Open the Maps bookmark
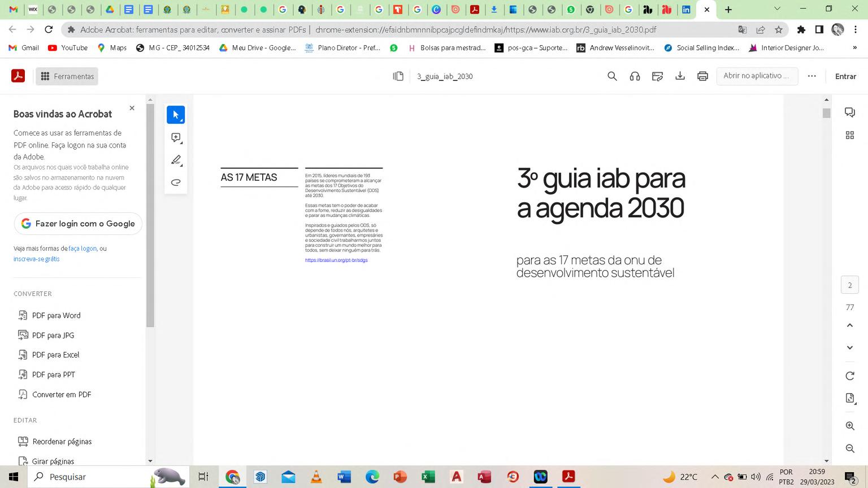868x488 pixels. [112, 48]
